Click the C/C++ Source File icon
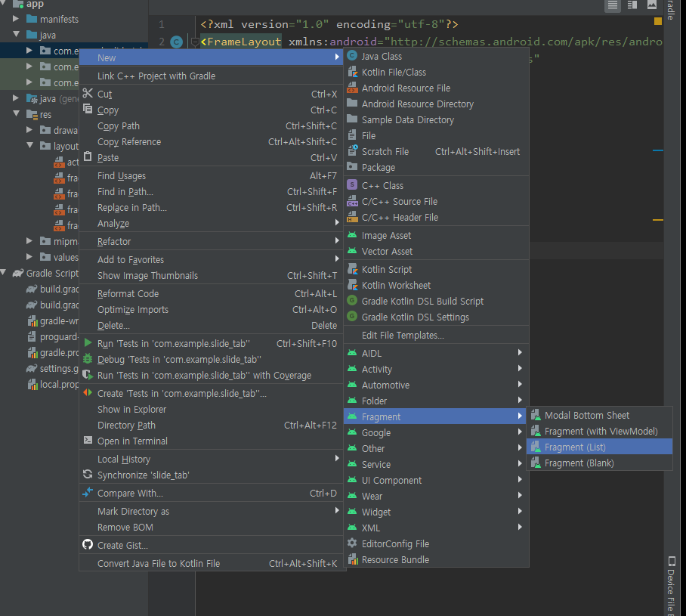Screen dimensions: 686x616 coord(352,201)
